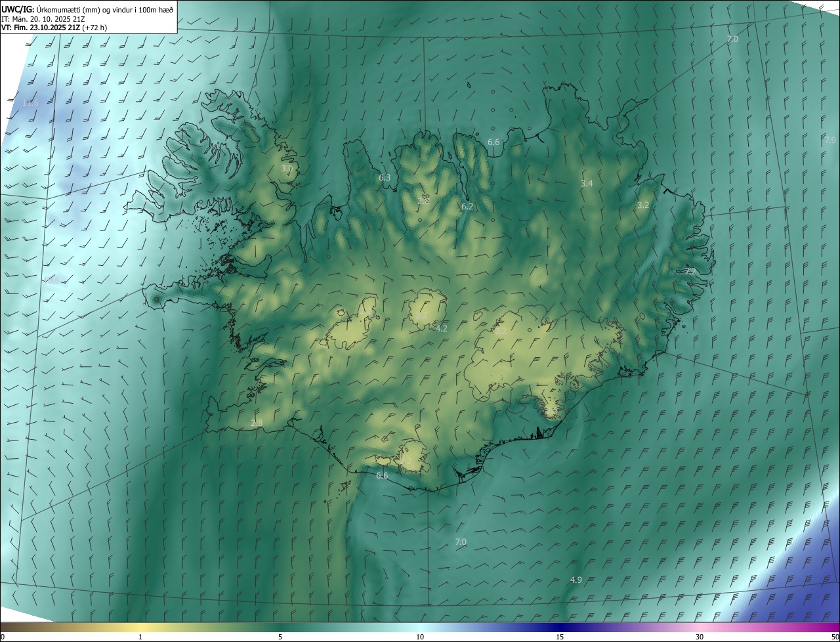This screenshot has height=642, width=840.
Task: Click the 3.0 value label in the Westfjords
Action: [287, 169]
